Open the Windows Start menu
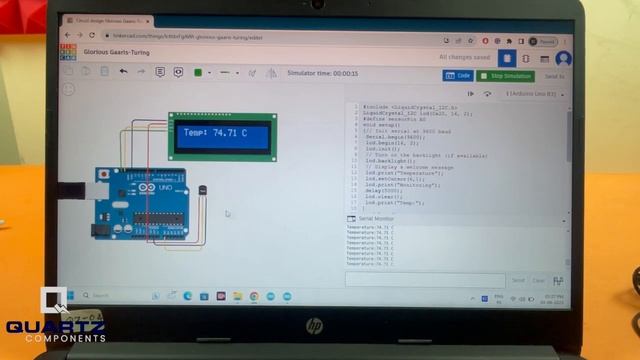 coord(70,295)
